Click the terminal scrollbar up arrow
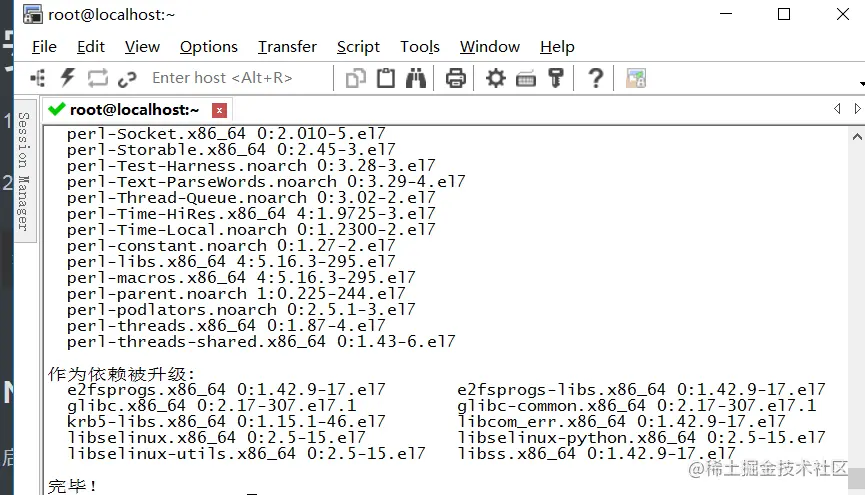This screenshot has width=865, height=495. pos(857,136)
